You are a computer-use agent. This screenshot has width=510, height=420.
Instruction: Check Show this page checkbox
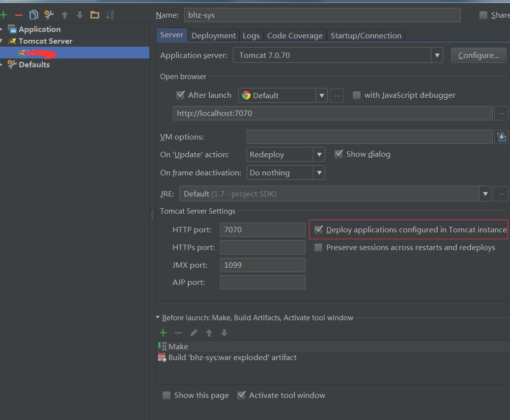pyautogui.click(x=167, y=395)
